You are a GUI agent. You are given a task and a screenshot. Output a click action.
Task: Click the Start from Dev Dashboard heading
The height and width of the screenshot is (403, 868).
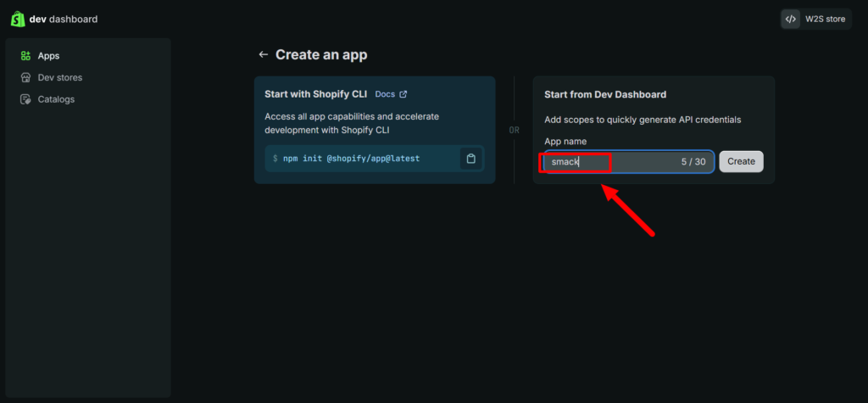pyautogui.click(x=605, y=94)
